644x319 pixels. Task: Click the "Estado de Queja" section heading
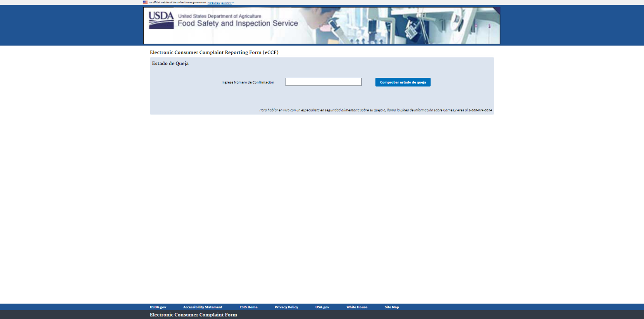pyautogui.click(x=170, y=64)
